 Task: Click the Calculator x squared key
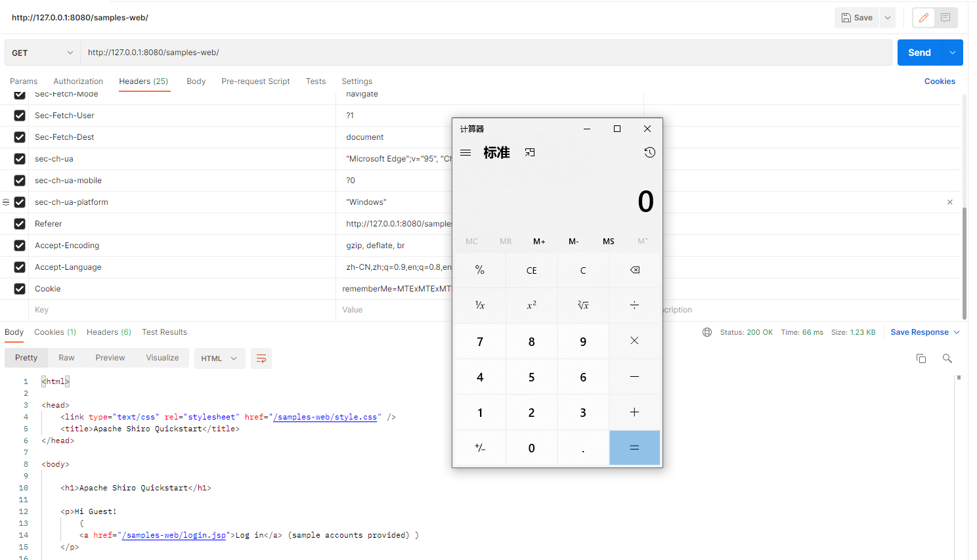(532, 305)
